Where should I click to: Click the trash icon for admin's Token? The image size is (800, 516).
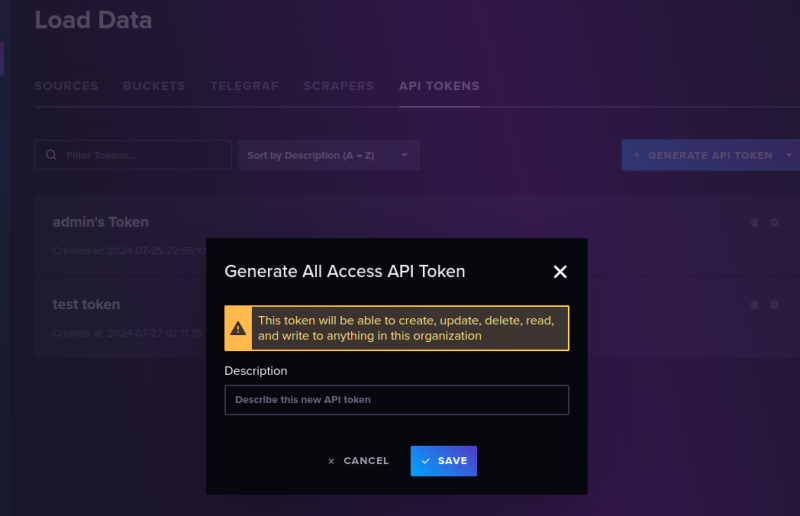click(755, 222)
